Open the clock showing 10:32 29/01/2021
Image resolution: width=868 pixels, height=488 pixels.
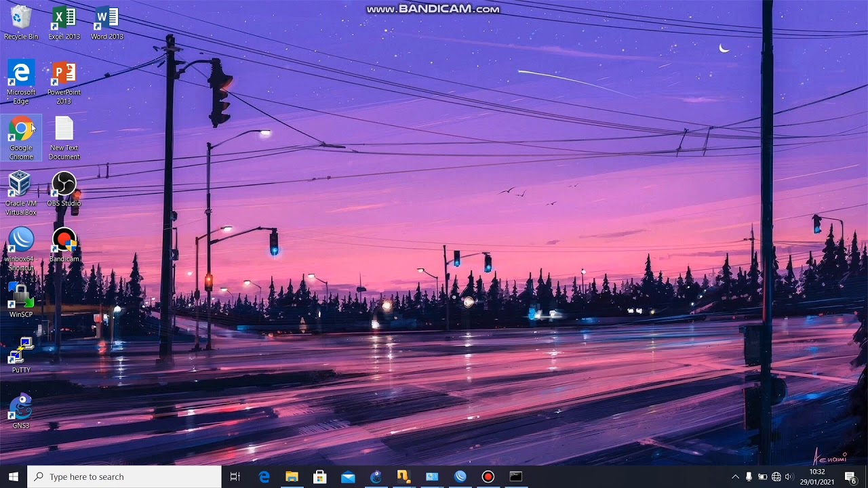point(817,476)
